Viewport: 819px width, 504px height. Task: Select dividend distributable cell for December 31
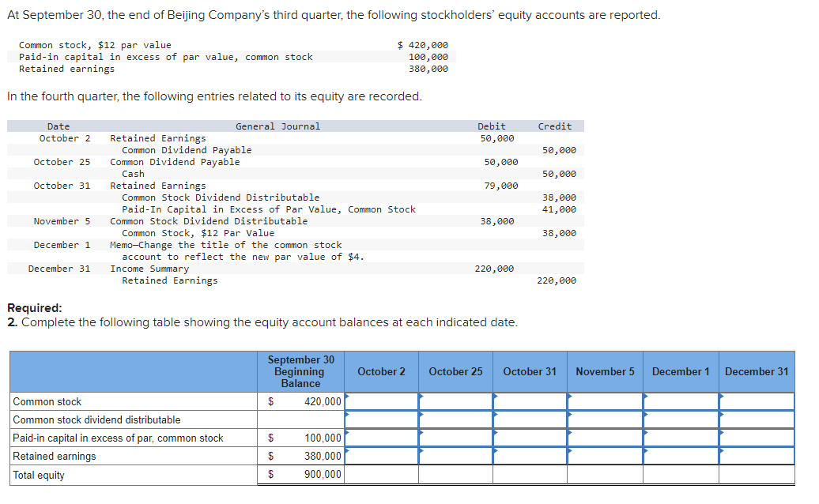coord(757,419)
